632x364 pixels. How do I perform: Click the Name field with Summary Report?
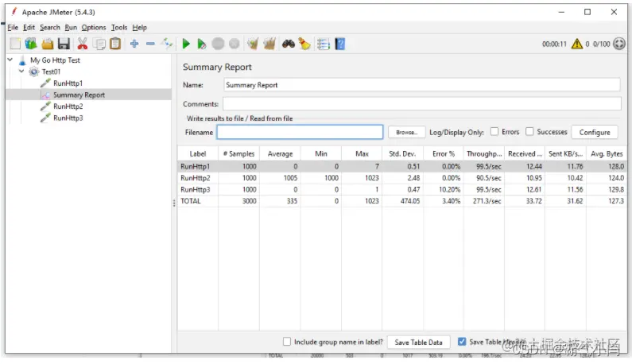coord(421,85)
